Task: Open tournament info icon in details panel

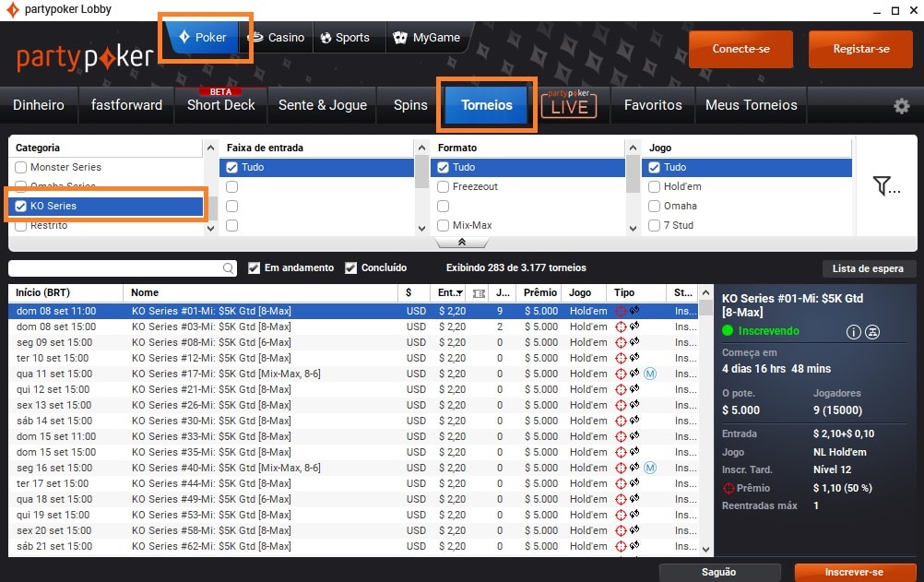Action: [853, 332]
